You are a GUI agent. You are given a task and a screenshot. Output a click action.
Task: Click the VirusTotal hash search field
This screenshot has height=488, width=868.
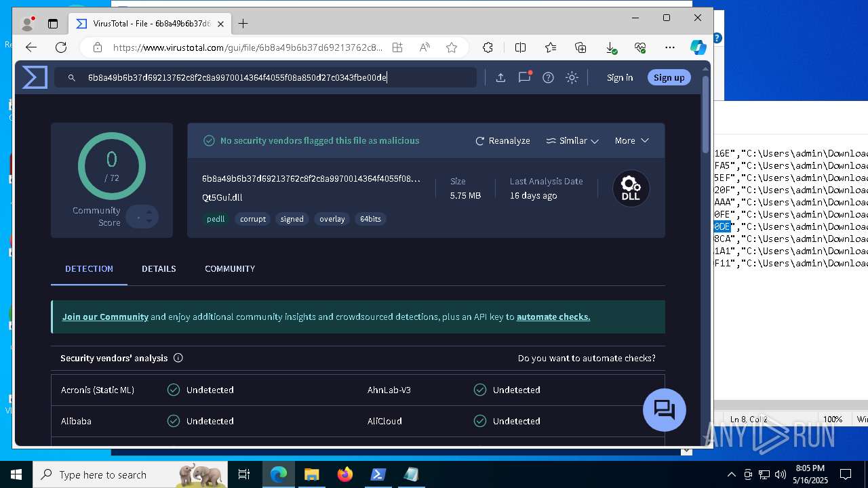tap(265, 78)
